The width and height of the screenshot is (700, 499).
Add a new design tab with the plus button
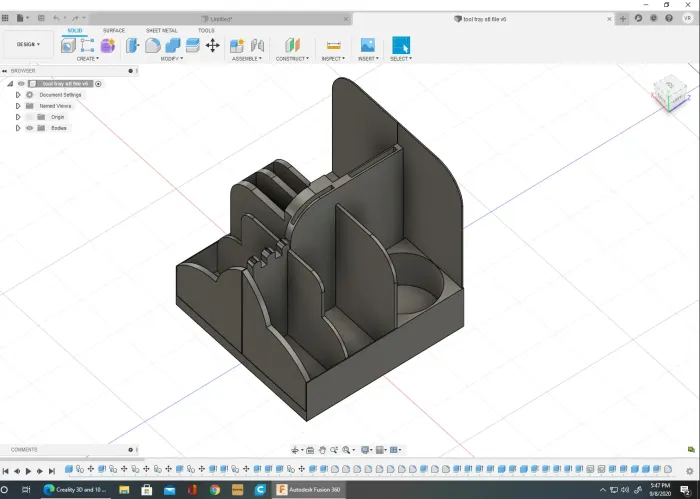(x=623, y=19)
